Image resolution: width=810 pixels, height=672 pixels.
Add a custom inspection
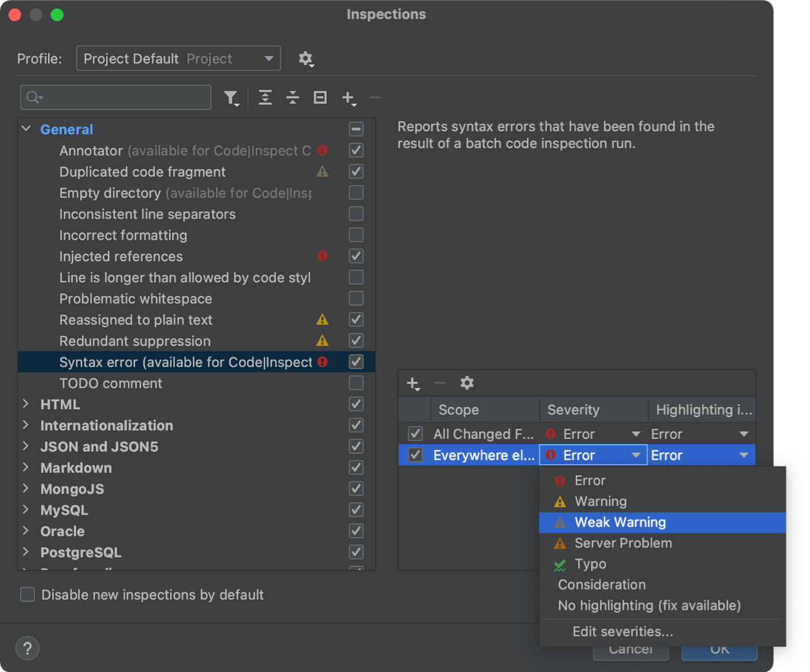(349, 98)
